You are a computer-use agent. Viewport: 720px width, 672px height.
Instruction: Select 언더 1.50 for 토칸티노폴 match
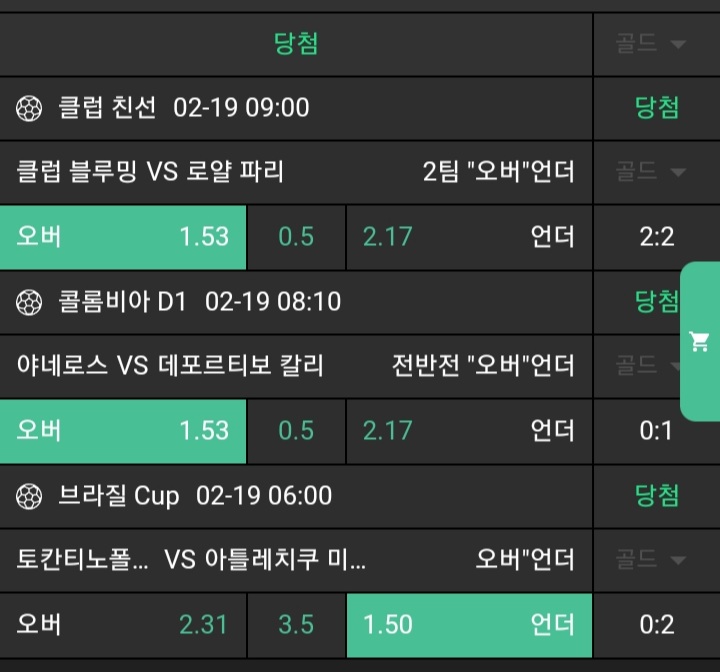pos(468,624)
